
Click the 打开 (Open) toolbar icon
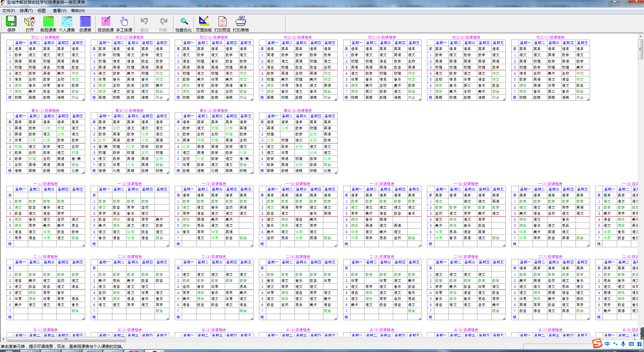coord(30,21)
